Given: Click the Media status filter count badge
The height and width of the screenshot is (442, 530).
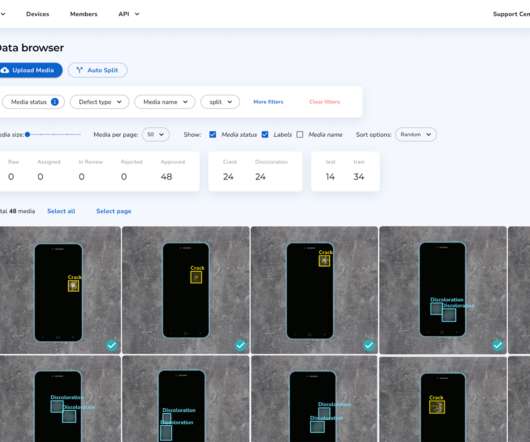Looking at the screenshot, I should (54, 102).
